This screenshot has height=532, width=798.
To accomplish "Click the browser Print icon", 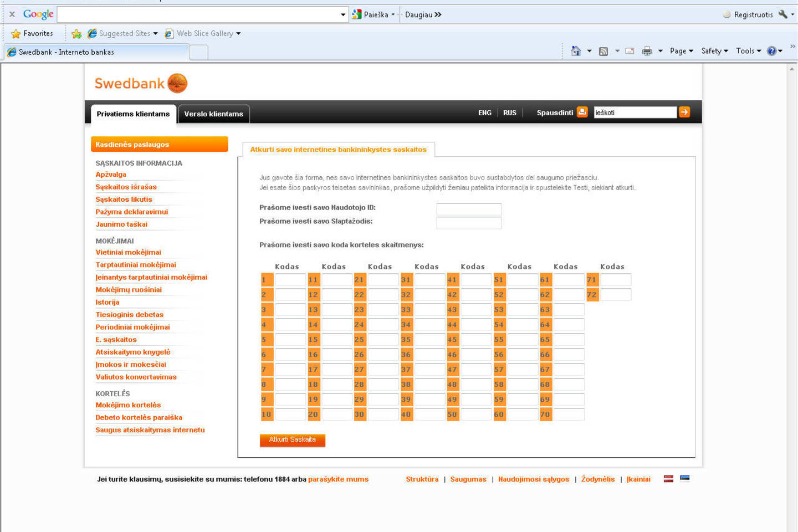I will point(647,51).
